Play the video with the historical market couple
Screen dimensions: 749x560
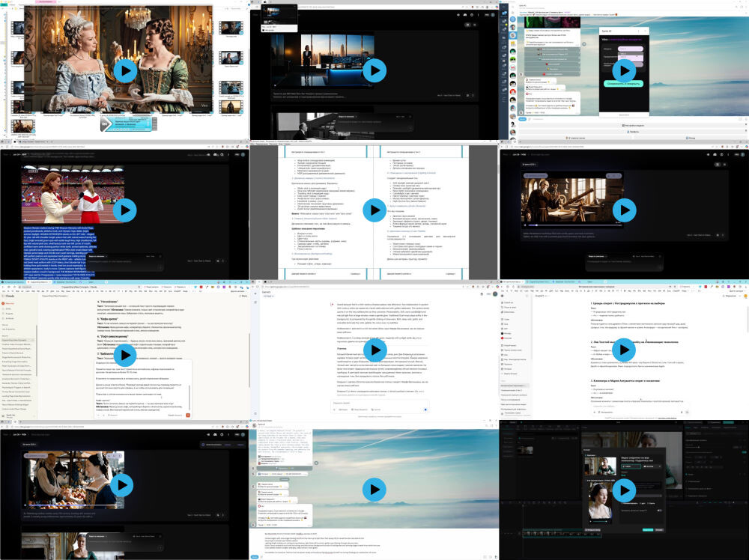tap(122, 485)
